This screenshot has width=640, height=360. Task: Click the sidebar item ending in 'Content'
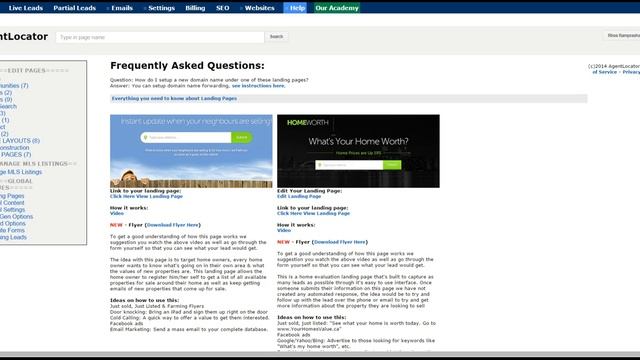coord(12,203)
